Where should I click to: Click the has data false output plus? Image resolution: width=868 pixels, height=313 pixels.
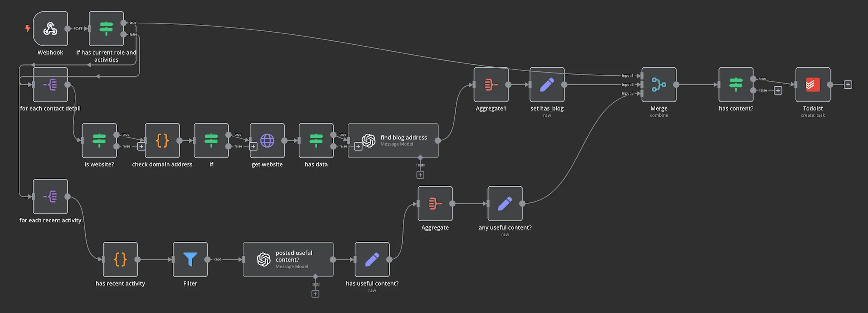pyautogui.click(x=358, y=146)
